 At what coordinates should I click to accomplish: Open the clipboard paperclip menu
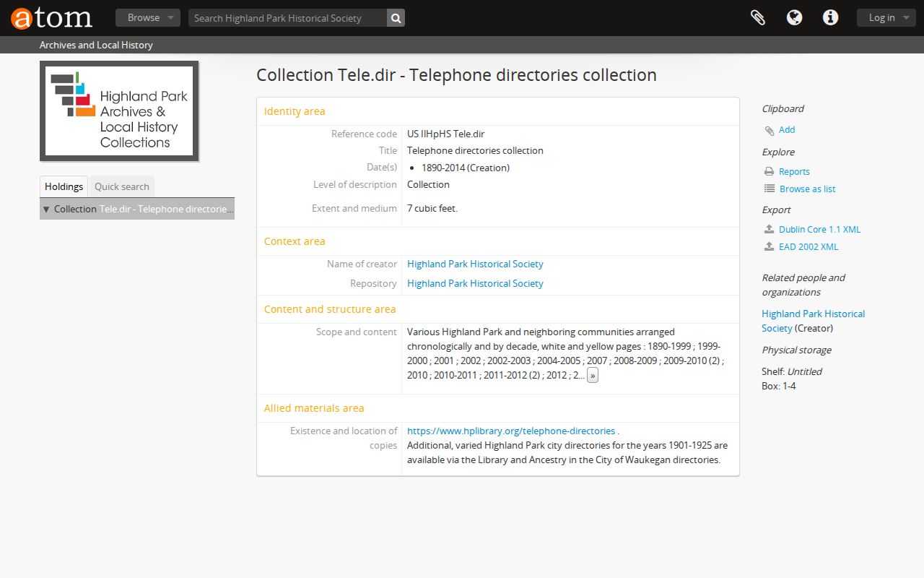[758, 18]
